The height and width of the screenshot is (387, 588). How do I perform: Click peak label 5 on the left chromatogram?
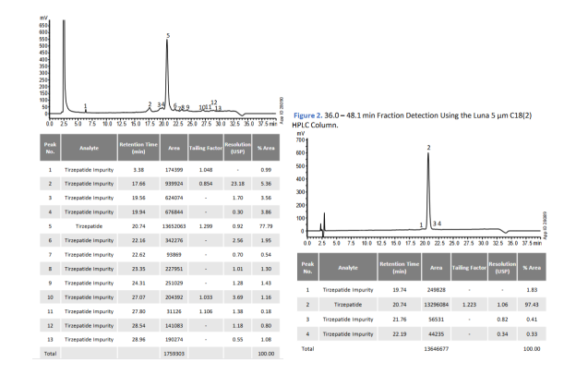[168, 36]
